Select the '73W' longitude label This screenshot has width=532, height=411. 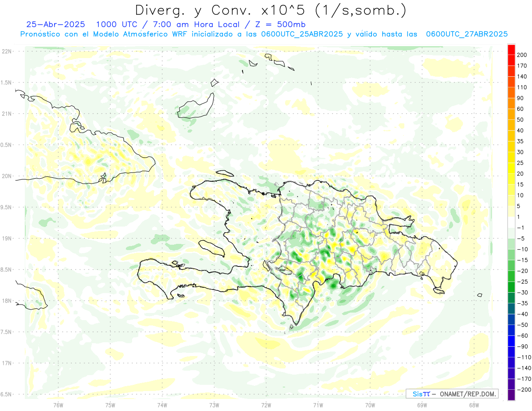tap(214, 405)
